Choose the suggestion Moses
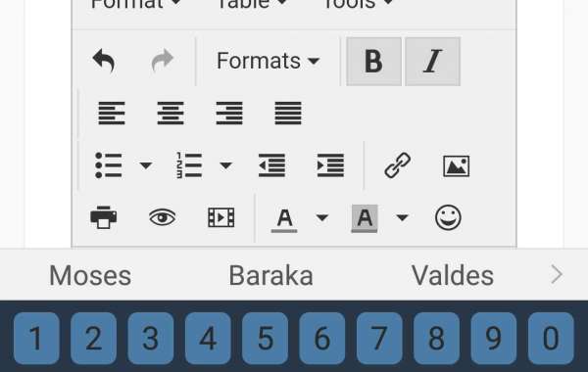 (x=90, y=275)
